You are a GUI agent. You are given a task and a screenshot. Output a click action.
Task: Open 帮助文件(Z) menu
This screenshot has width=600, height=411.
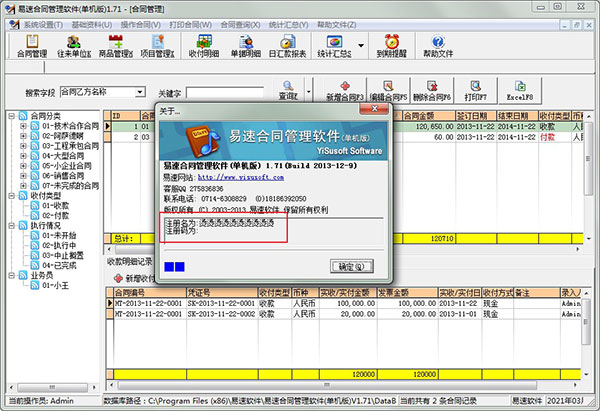click(337, 25)
